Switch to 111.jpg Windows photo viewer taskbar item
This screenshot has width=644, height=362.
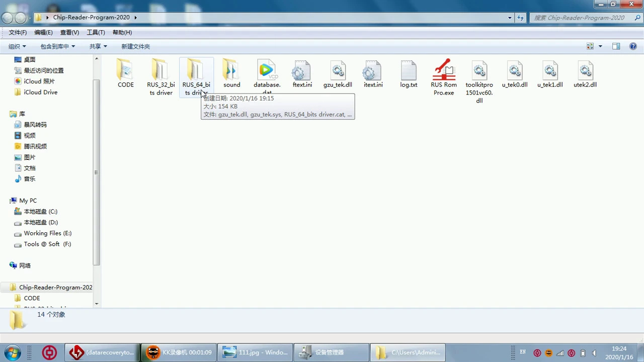click(x=255, y=352)
